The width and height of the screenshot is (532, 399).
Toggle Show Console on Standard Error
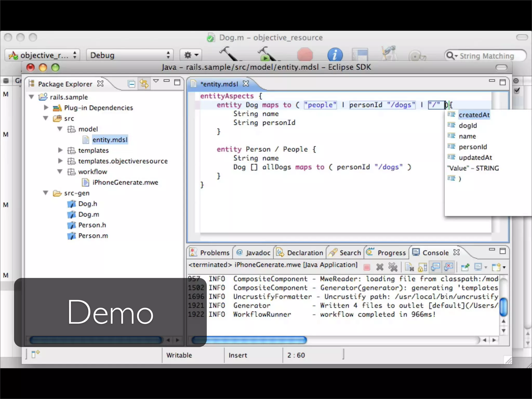[449, 267]
